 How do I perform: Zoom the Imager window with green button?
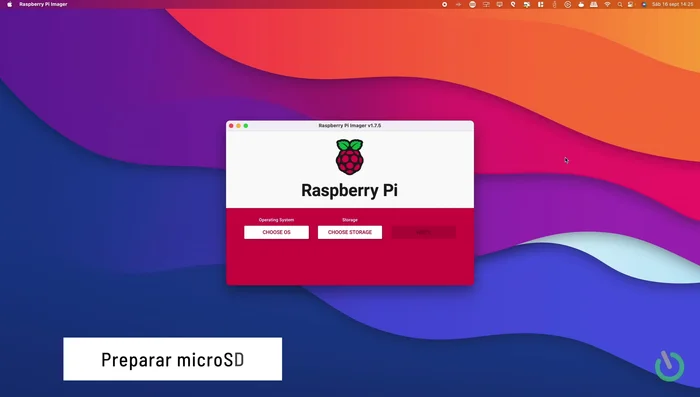pos(246,126)
